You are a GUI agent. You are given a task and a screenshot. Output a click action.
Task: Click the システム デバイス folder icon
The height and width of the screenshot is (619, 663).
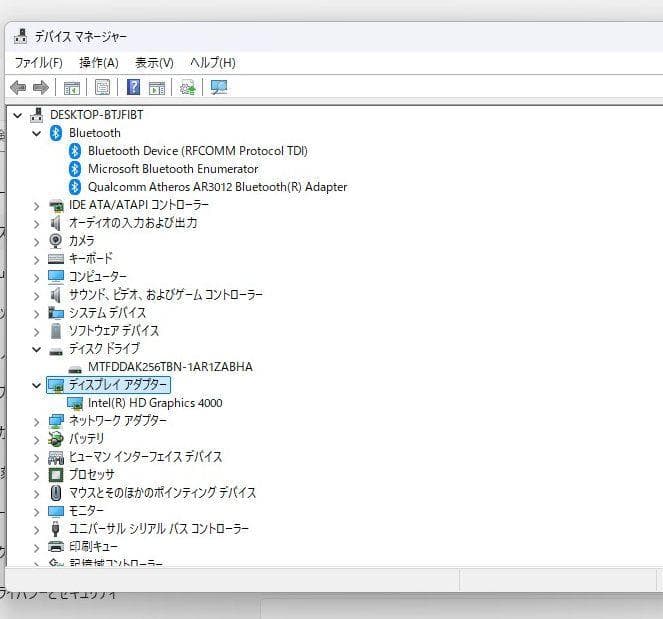[56, 313]
